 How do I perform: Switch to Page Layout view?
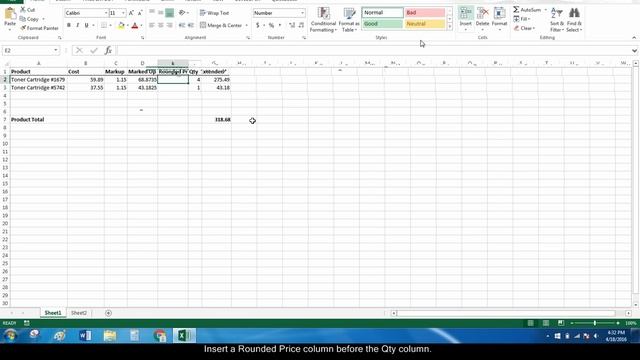coord(546,323)
